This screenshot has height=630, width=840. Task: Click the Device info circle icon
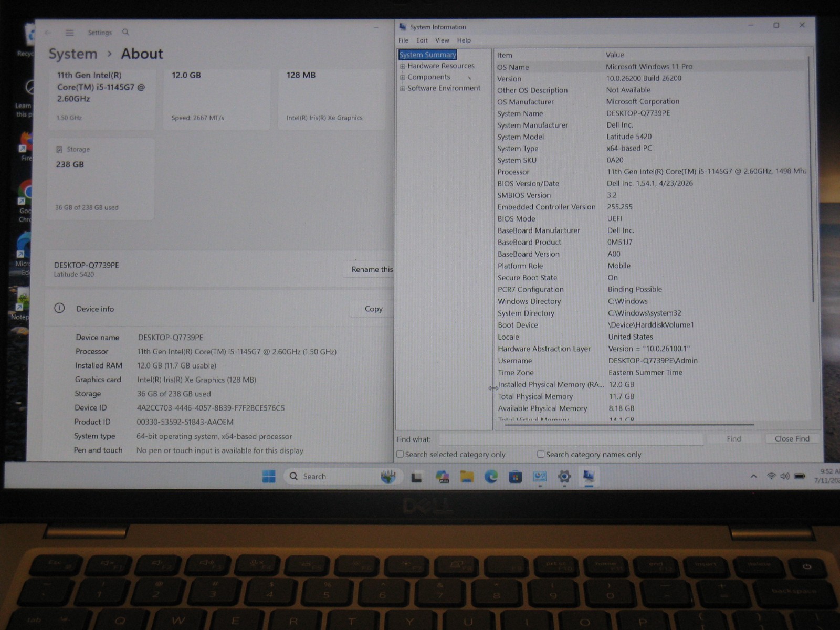pos(59,308)
